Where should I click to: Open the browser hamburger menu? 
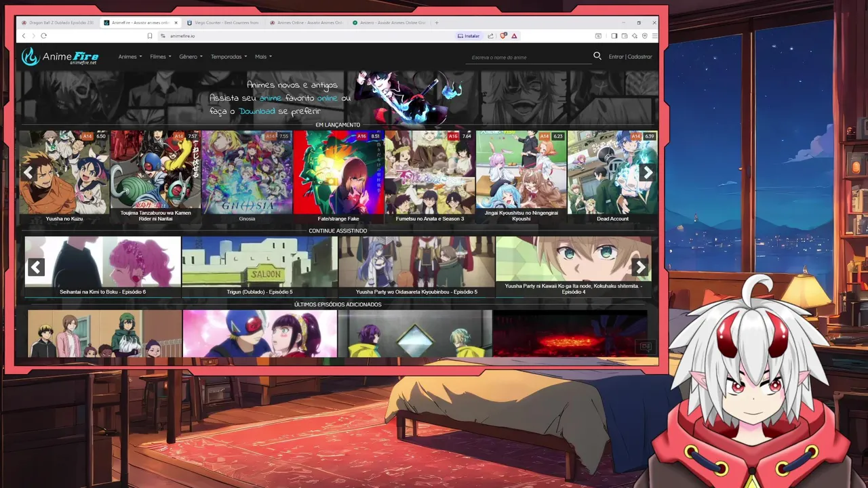[654, 36]
